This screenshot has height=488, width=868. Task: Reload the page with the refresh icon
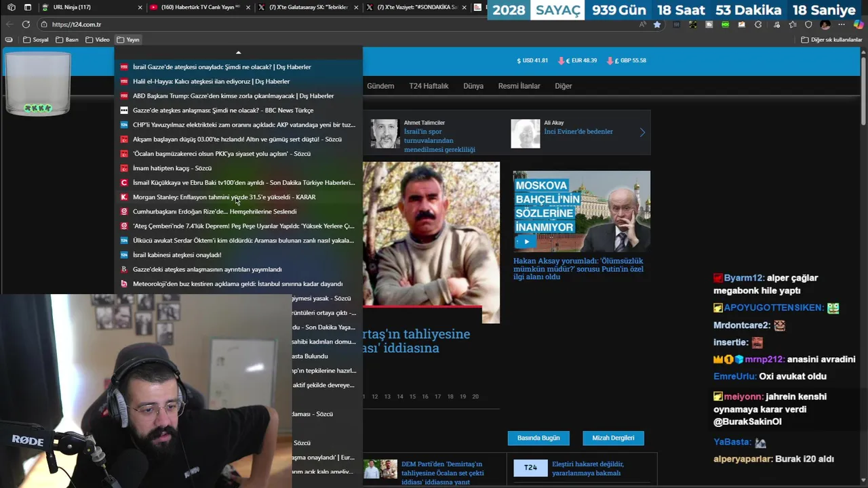pos(26,24)
